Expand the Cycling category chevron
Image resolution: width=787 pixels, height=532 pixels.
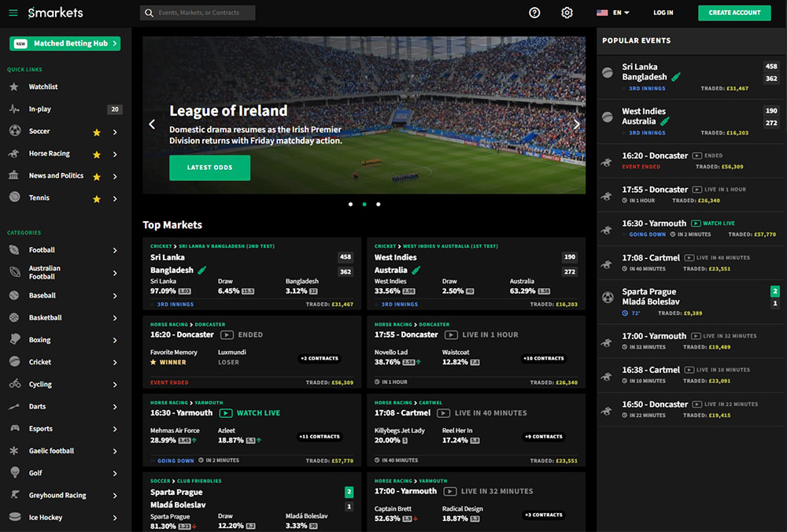pyautogui.click(x=115, y=385)
